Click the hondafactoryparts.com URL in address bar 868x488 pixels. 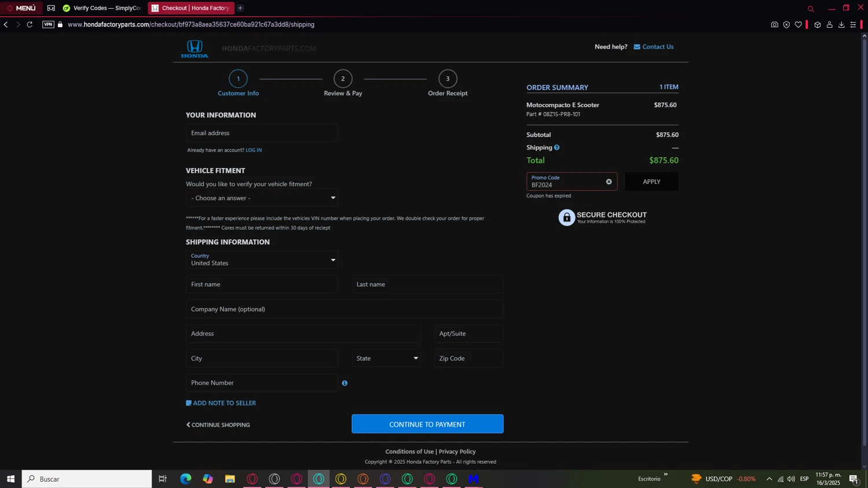tap(191, 24)
